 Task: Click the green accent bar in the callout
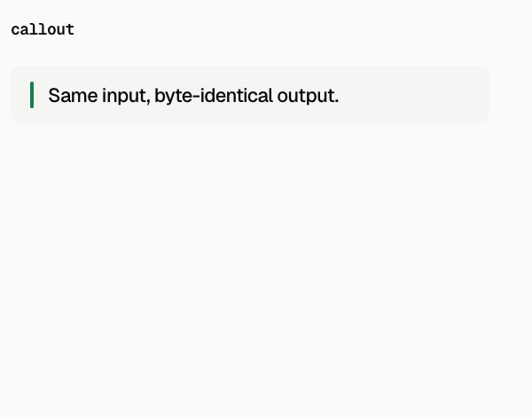[x=32, y=95]
